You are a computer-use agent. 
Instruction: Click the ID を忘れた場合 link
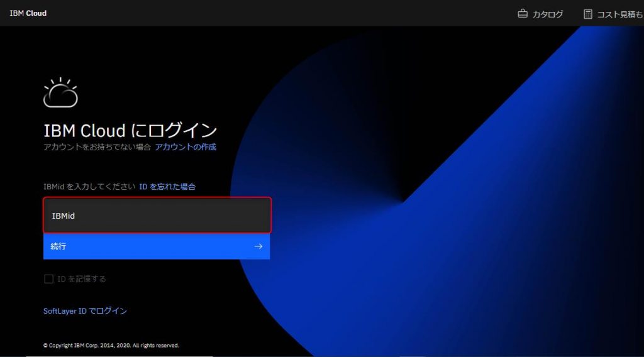[167, 187]
